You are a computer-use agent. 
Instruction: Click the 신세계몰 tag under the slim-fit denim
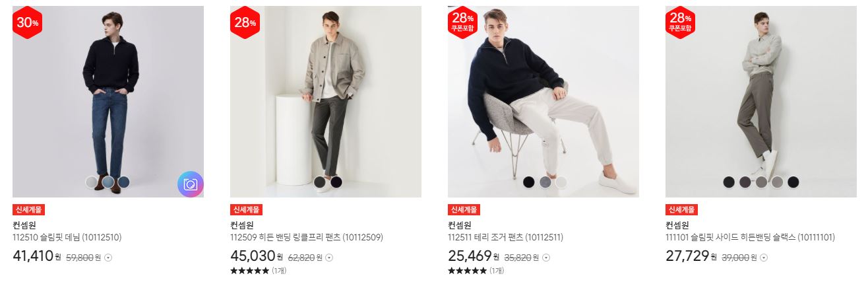28,210
